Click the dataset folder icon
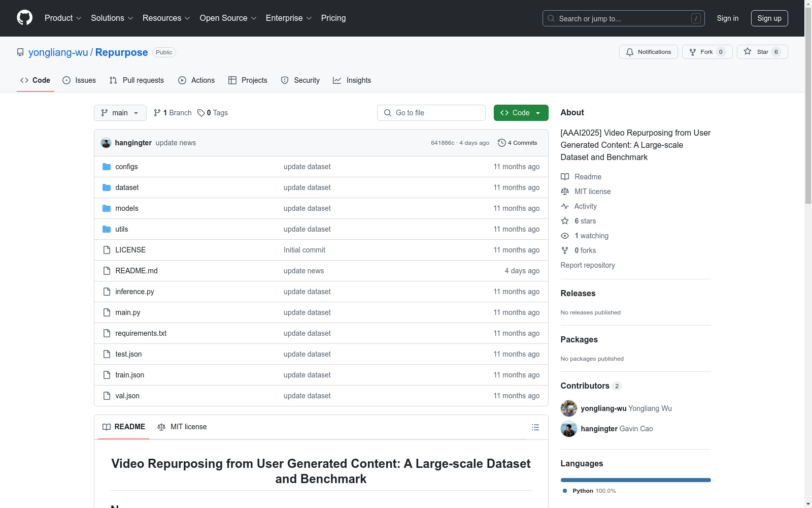The image size is (812, 508). 107,187
